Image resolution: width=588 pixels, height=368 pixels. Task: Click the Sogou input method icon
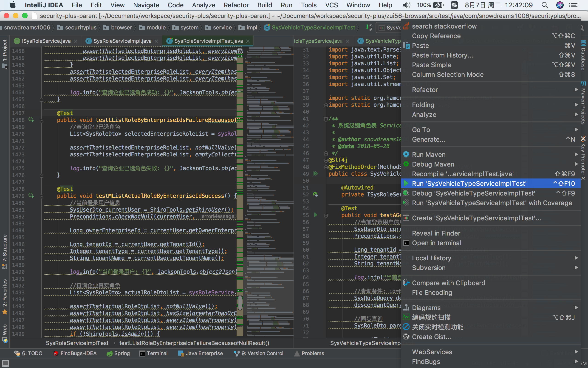click(x=454, y=5)
